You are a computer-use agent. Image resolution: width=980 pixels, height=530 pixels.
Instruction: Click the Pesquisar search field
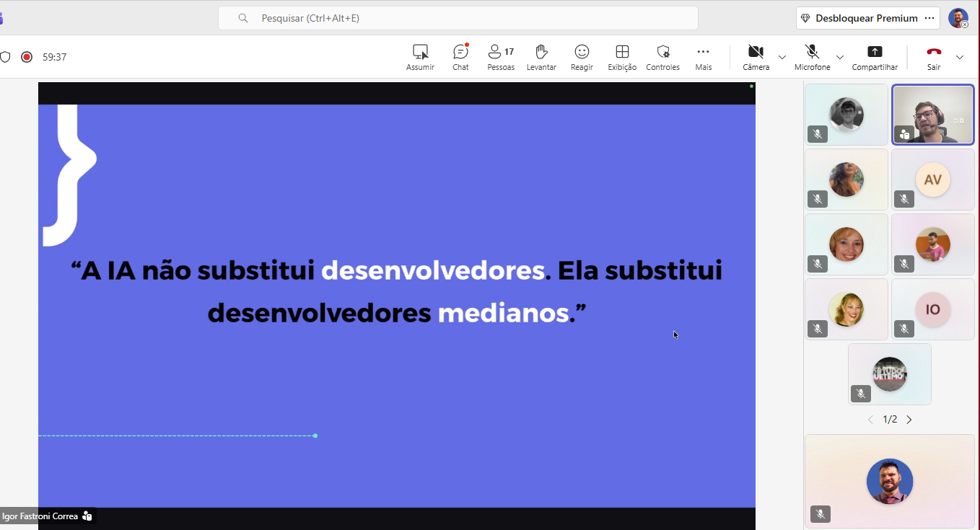point(458,18)
